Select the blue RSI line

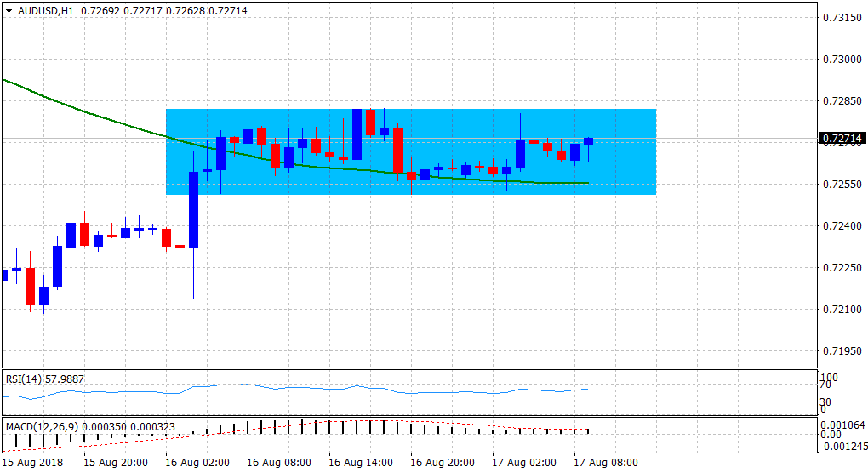[x=340, y=390]
